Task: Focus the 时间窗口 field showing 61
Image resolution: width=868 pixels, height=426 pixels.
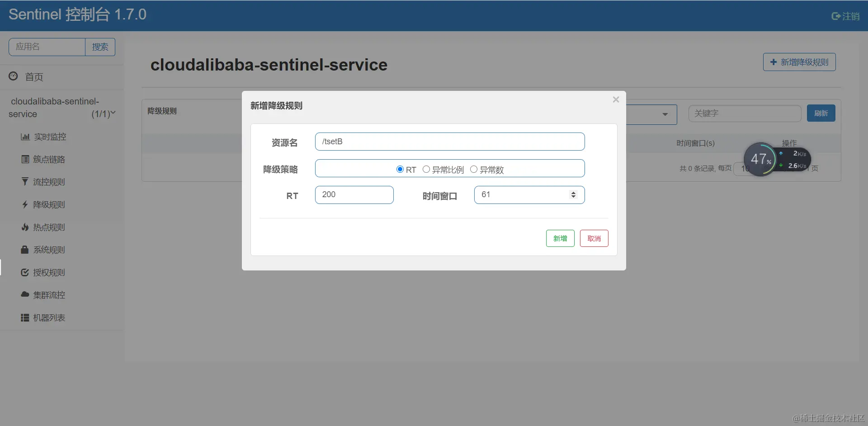Action: (529, 195)
